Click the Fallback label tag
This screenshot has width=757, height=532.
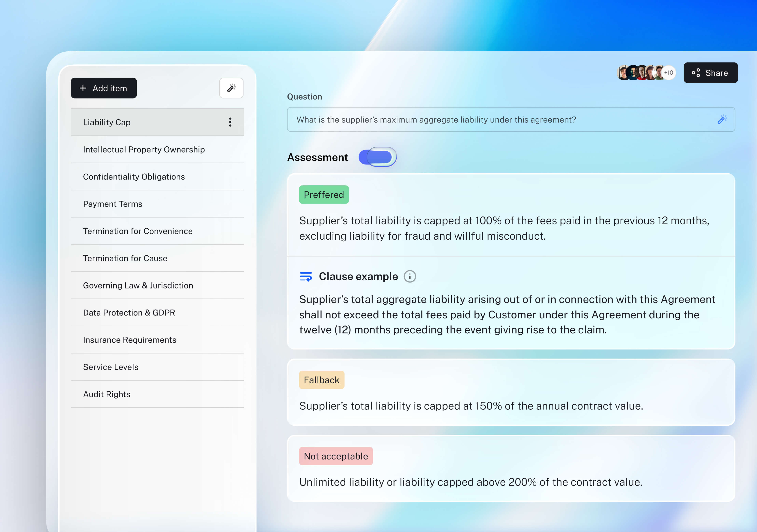(x=322, y=380)
